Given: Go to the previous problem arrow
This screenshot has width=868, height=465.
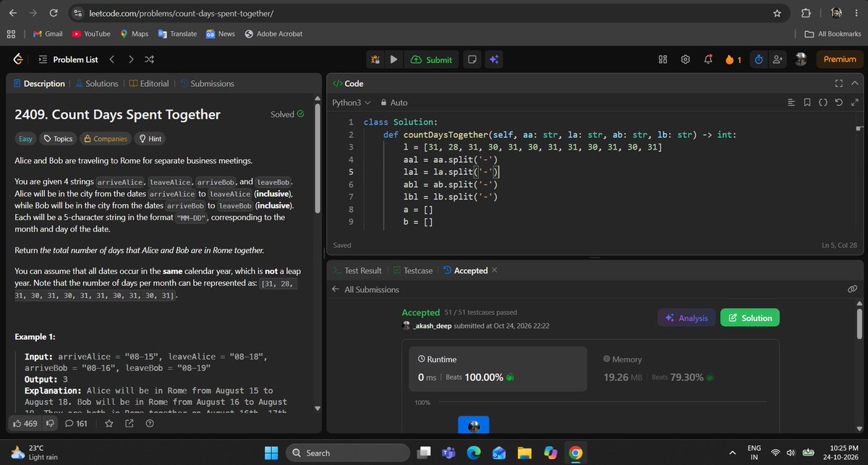Looking at the screenshot, I should point(111,59).
